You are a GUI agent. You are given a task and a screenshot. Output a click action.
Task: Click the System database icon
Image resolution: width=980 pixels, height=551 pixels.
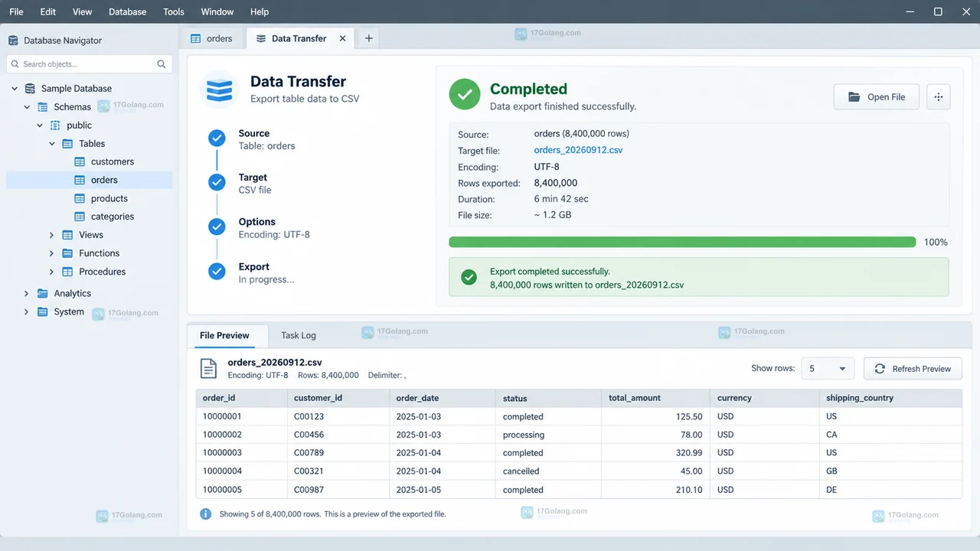[x=43, y=311]
